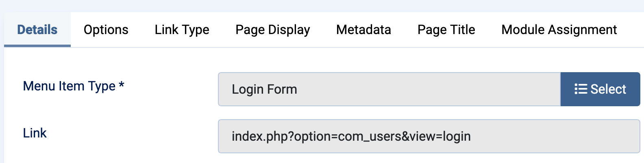This screenshot has height=163, width=644.
Task: Click the list icon on Select button
Action: 581,89
